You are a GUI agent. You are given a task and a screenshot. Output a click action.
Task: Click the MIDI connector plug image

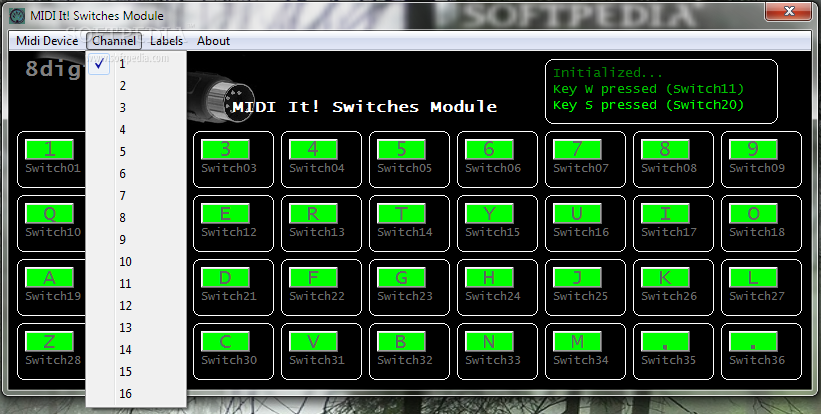tap(223, 96)
